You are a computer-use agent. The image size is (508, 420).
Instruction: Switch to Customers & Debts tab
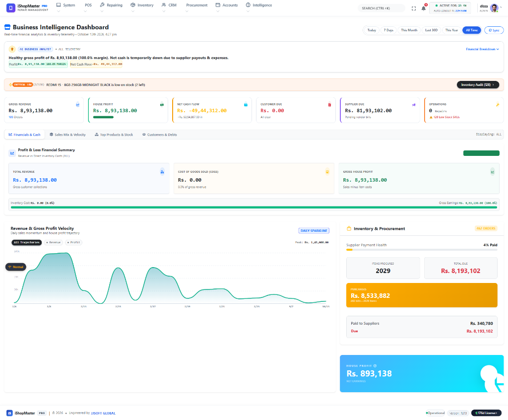159,135
